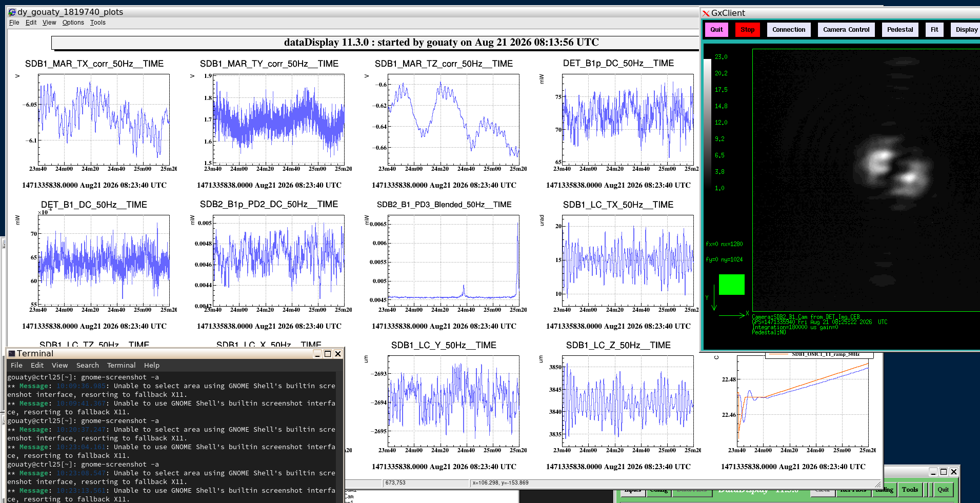Click the 'Integration=180000 us gain=0' text
This screenshot has height=503, width=980.
[x=795, y=327]
